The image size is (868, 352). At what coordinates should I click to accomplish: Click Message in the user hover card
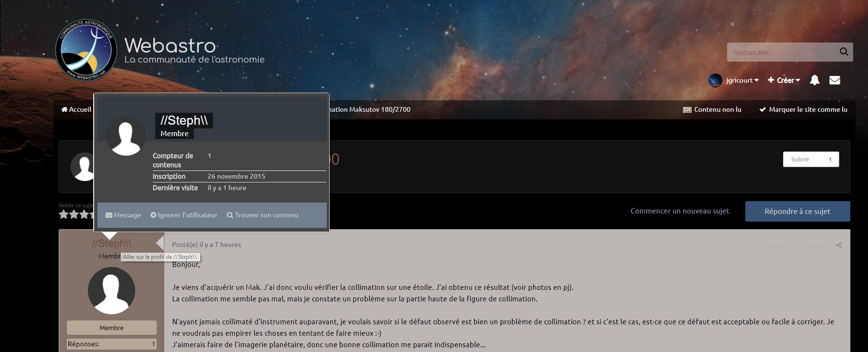123,215
